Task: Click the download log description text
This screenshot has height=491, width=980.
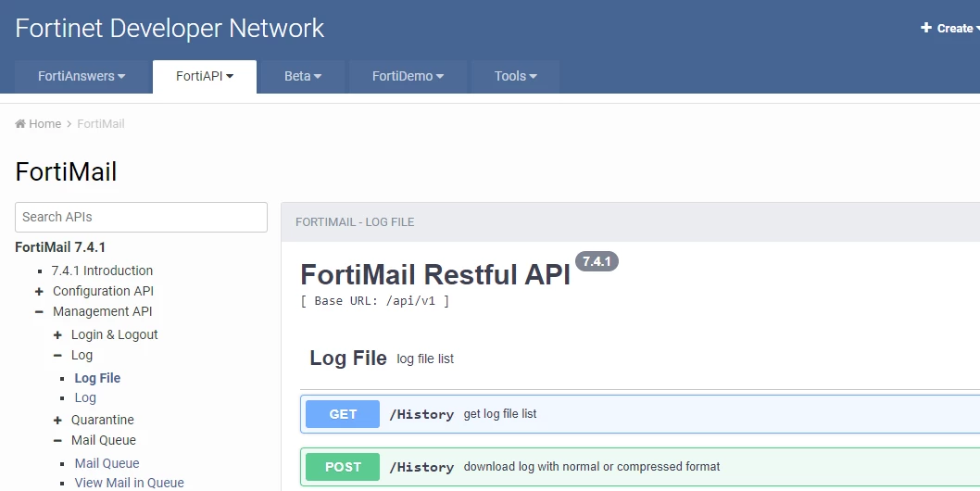Action: (x=592, y=467)
